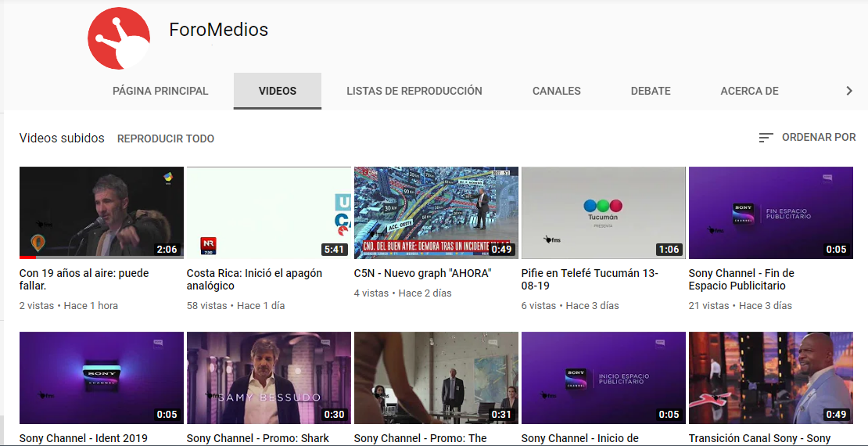Viewport: 868px width, 446px height.
Task: Open Sony Channel Promo: Shark title
Action: 258,438
